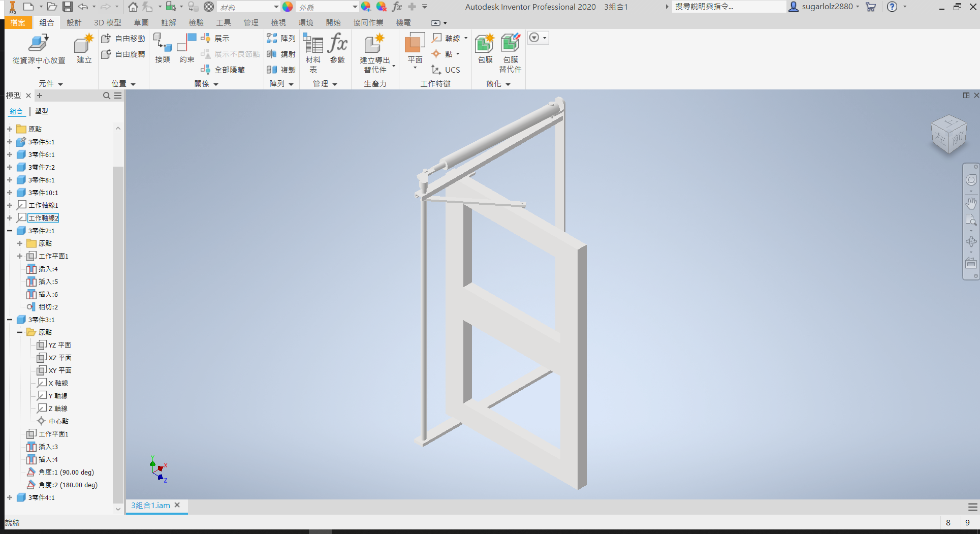Click Place from Content Center icon
Image resolution: width=980 pixels, height=534 pixels.
click(x=39, y=44)
